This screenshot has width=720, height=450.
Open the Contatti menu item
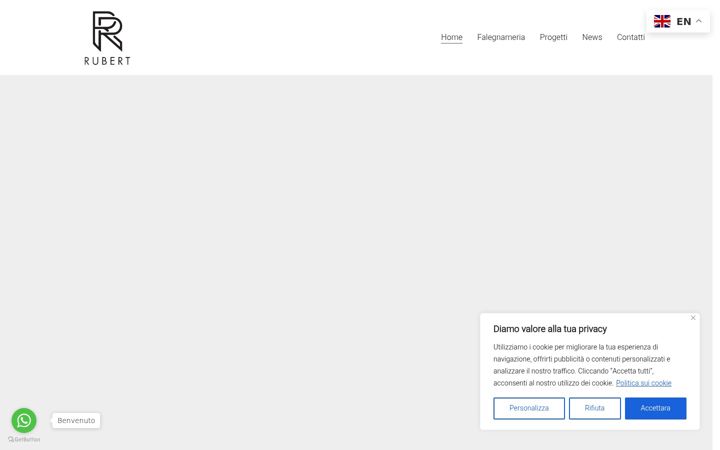click(630, 37)
